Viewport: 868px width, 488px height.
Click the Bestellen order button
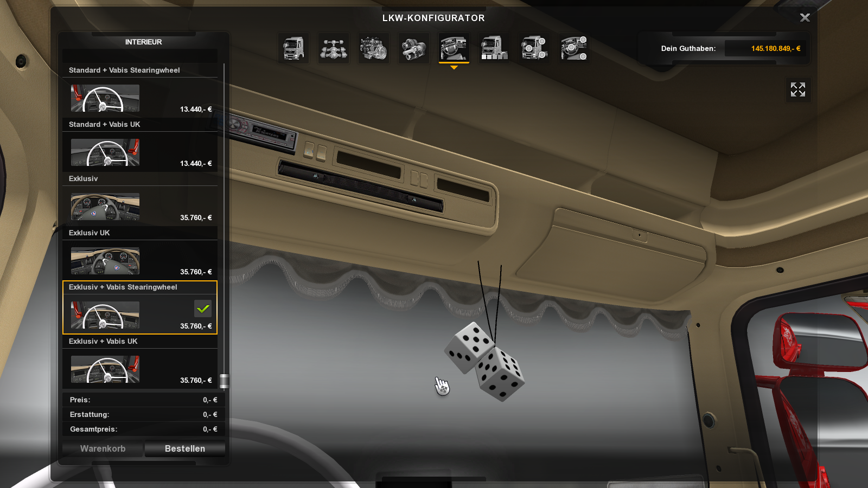point(185,448)
